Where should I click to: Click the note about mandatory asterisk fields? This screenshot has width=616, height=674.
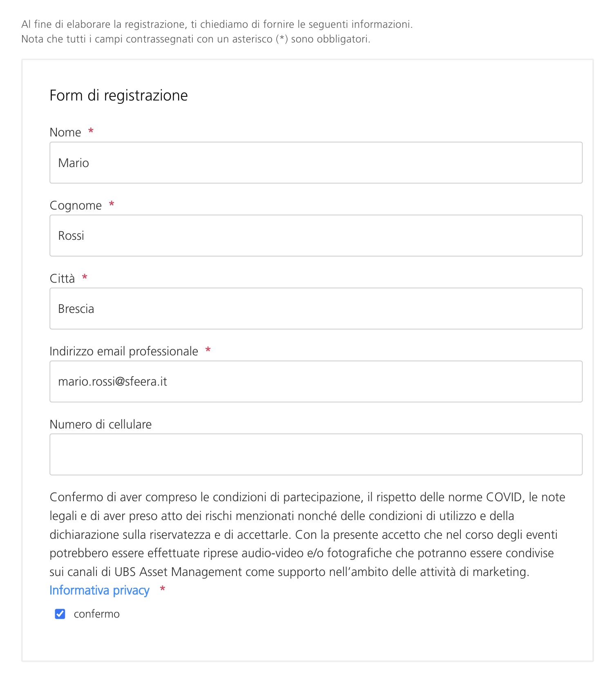click(x=196, y=39)
